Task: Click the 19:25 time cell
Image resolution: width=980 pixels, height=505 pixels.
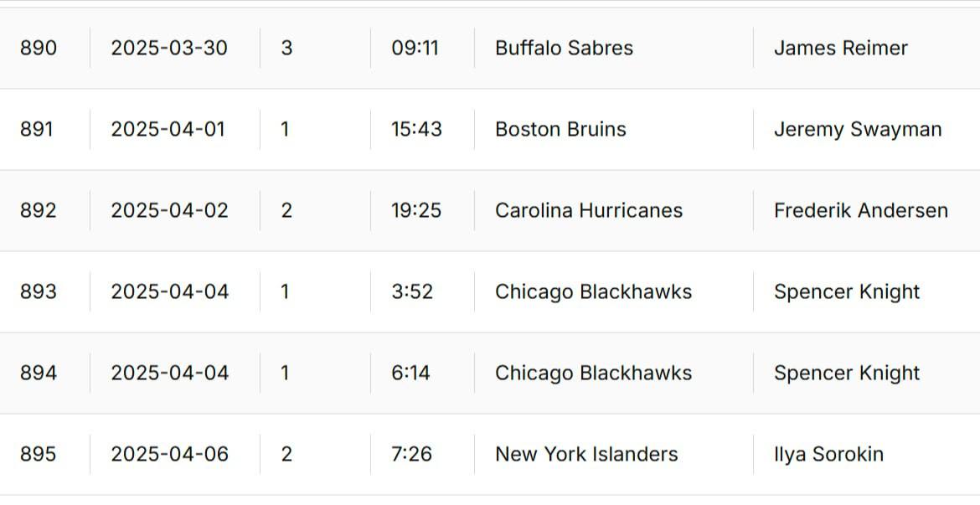Action: pyautogui.click(x=416, y=210)
